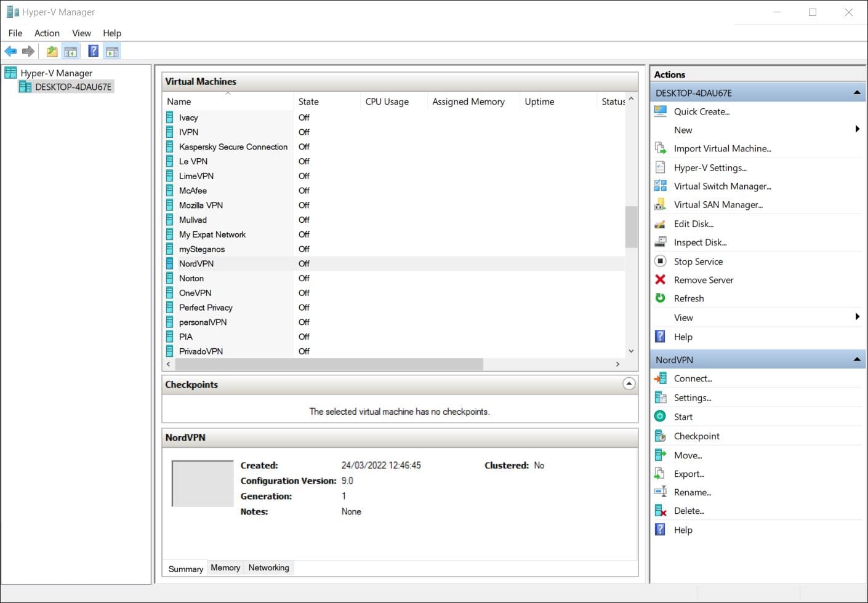Expand the New submenu arrow
Screen dimensions: 868x603
coord(858,129)
